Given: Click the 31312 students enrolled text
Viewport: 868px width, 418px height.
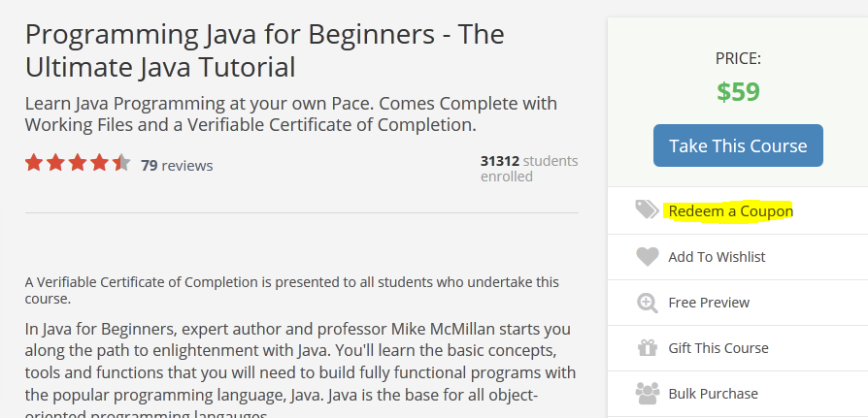Looking at the screenshot, I should (528, 169).
